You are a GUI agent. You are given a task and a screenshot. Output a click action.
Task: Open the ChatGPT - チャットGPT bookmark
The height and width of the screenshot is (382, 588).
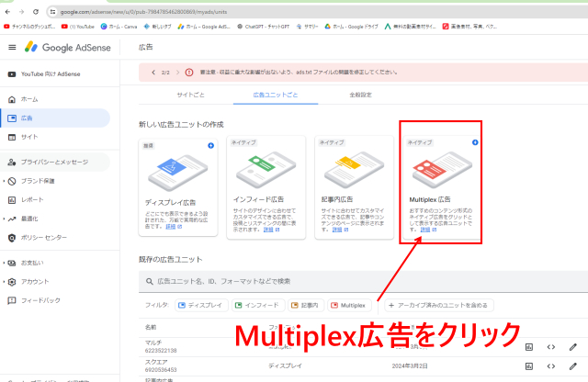[x=264, y=27]
